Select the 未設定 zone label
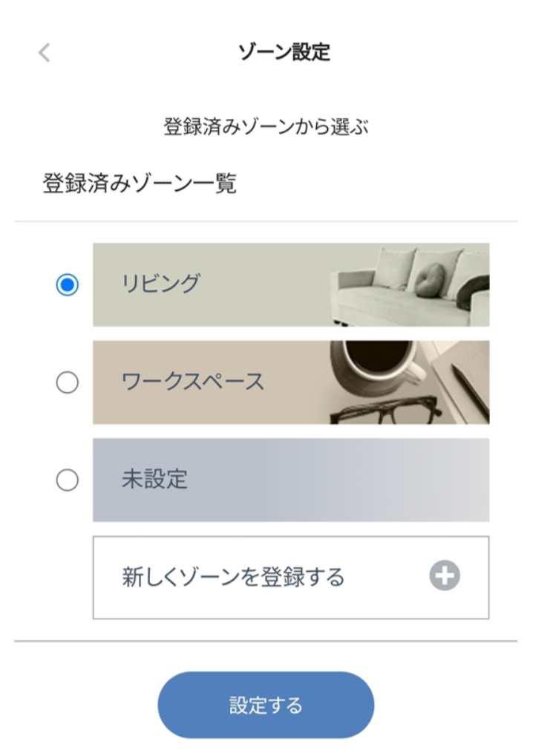Viewport: 533px width, 756px height. [x=154, y=479]
